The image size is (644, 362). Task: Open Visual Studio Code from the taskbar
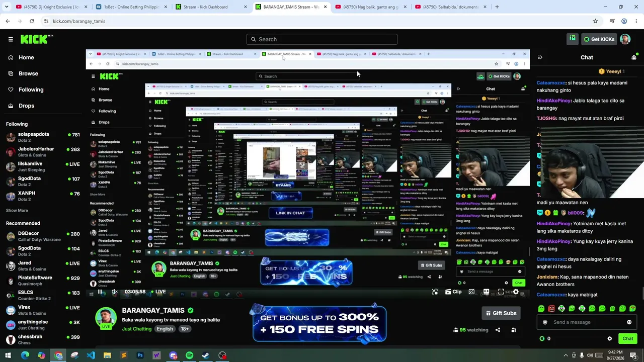coord(91,355)
